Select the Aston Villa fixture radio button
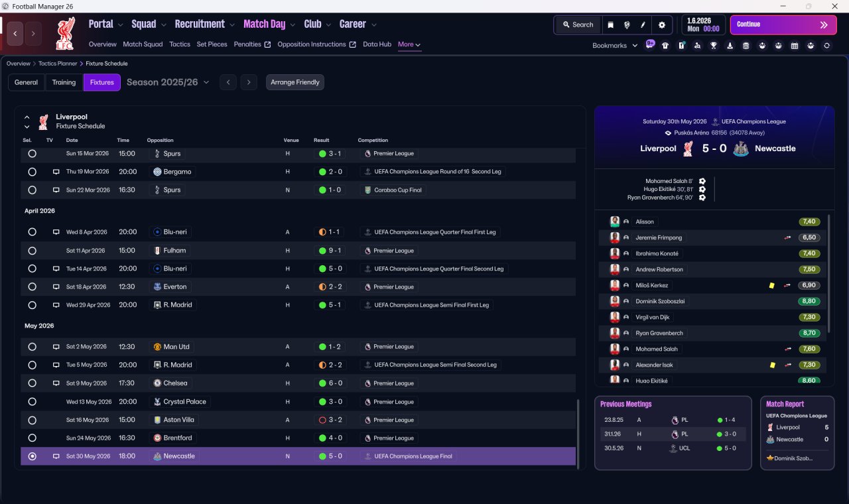Image resolution: width=849 pixels, height=504 pixels. pyautogui.click(x=32, y=420)
